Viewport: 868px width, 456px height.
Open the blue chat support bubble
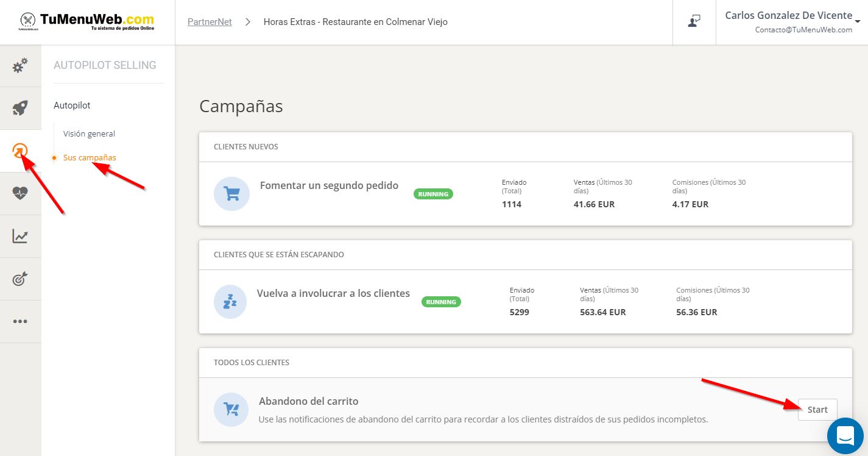pyautogui.click(x=845, y=436)
